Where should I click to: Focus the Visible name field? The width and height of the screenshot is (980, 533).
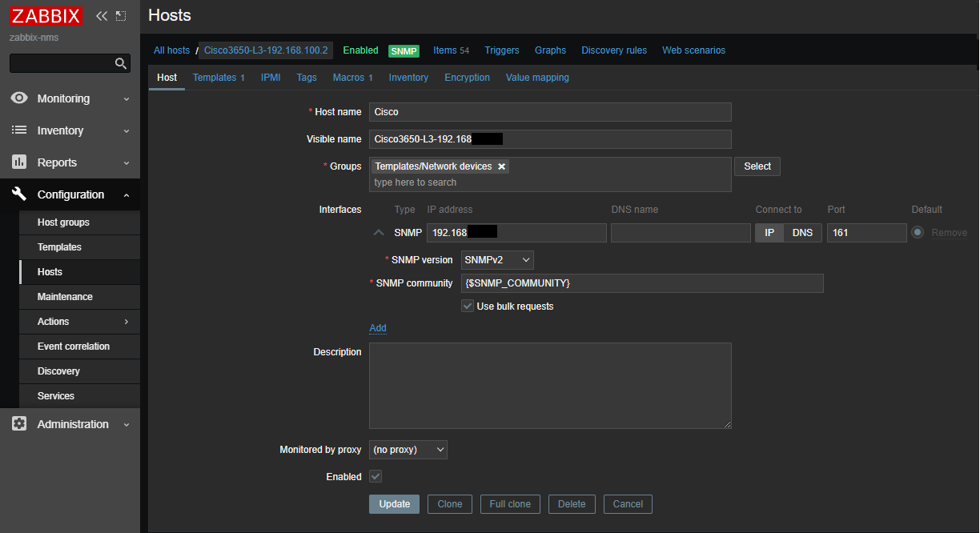(550, 139)
